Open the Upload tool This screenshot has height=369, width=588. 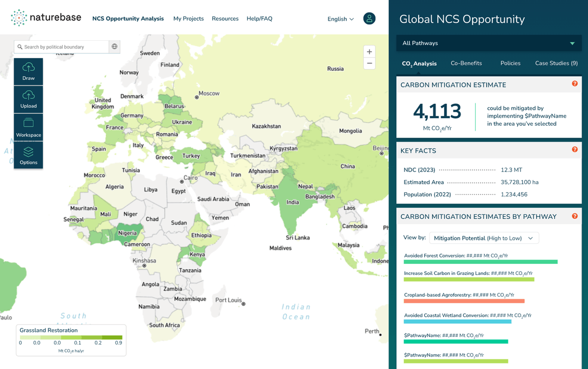[28, 100]
